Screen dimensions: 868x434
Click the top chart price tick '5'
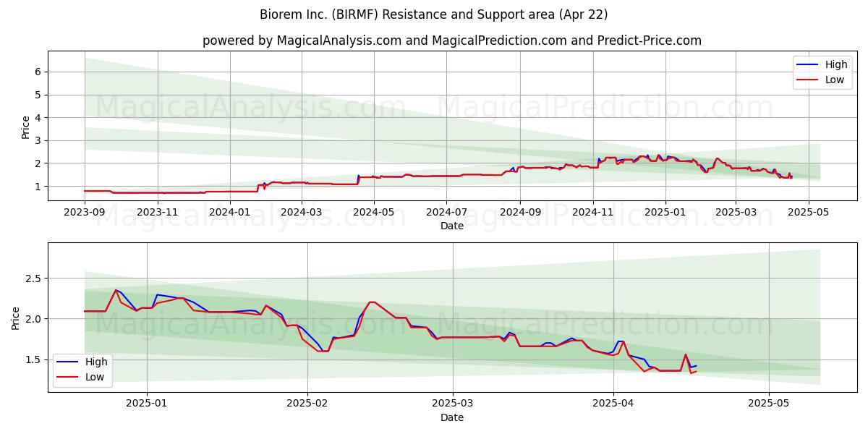click(x=36, y=95)
